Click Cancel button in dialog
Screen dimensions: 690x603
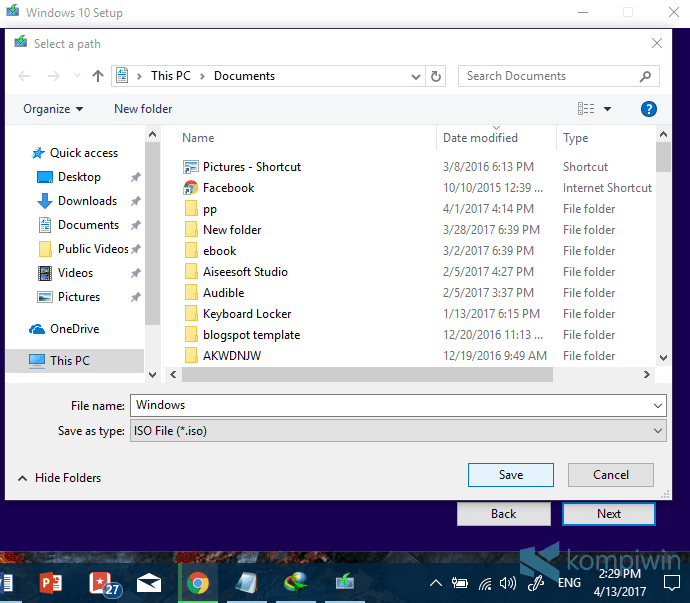pos(611,475)
